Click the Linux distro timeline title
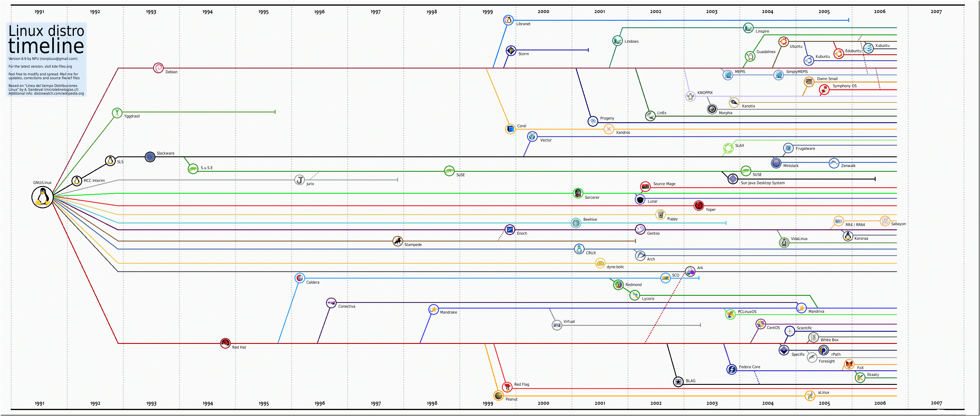980x416 pixels. (x=46, y=39)
